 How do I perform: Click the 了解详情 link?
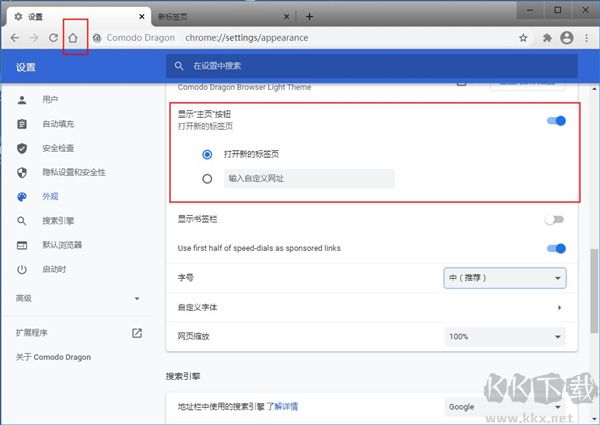pos(282,407)
